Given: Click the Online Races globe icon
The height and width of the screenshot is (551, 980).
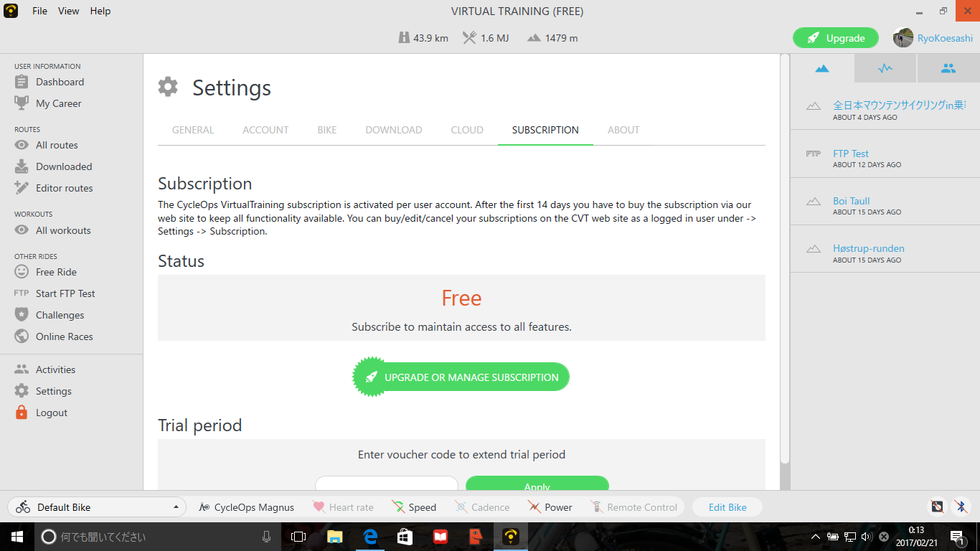Looking at the screenshot, I should click(22, 336).
